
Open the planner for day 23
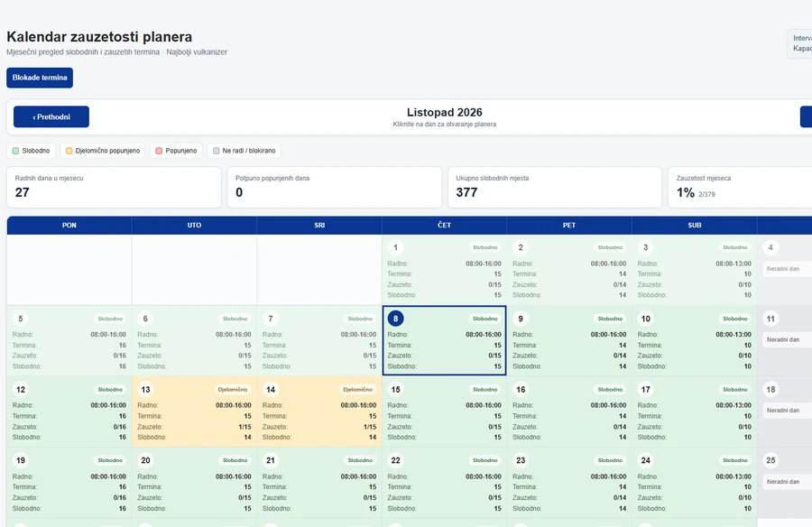pos(569,483)
